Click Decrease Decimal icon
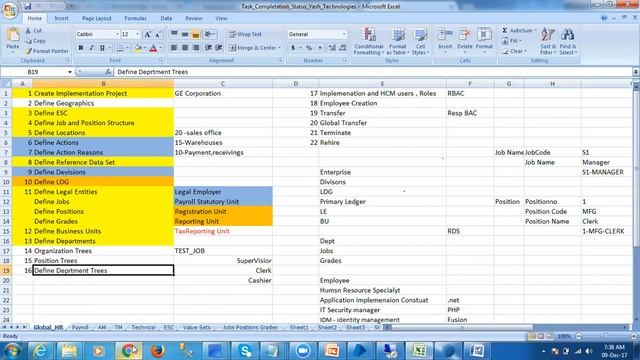The height and width of the screenshot is (360, 640). (x=342, y=48)
